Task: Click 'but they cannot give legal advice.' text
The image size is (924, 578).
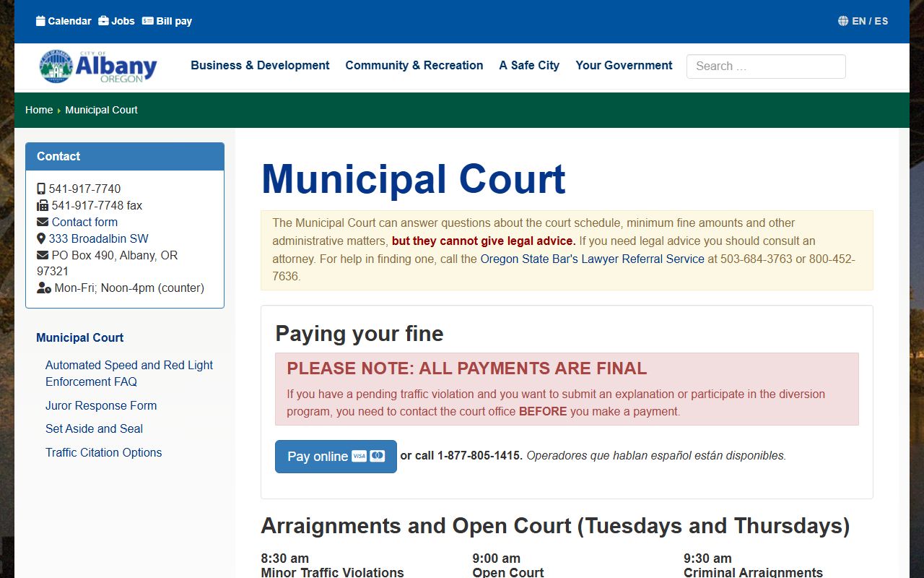Action: (484, 241)
